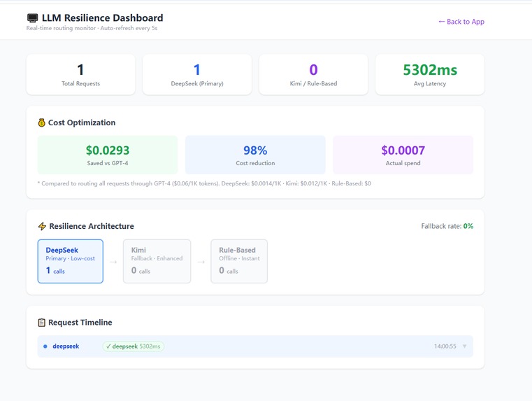Image resolution: width=532 pixels, height=401 pixels.
Task: Click the GPT-4 pricing comparison footnote
Action: pos(204,183)
